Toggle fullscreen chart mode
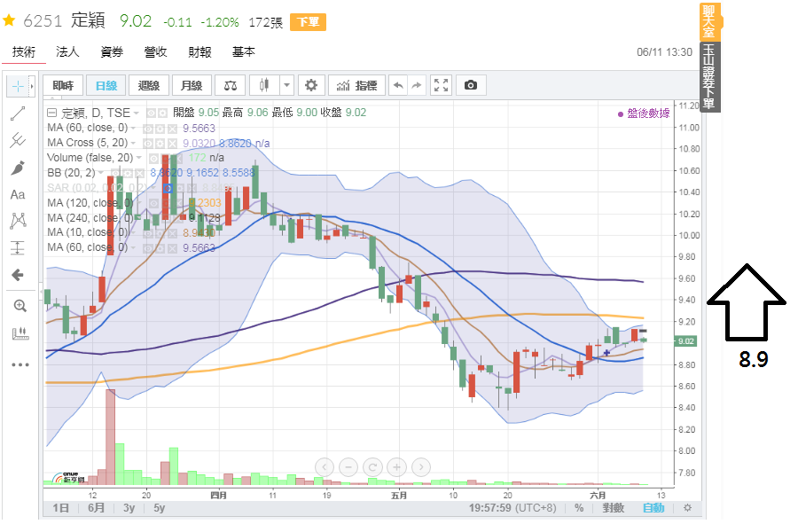This screenshot has height=532, width=798. [441, 85]
